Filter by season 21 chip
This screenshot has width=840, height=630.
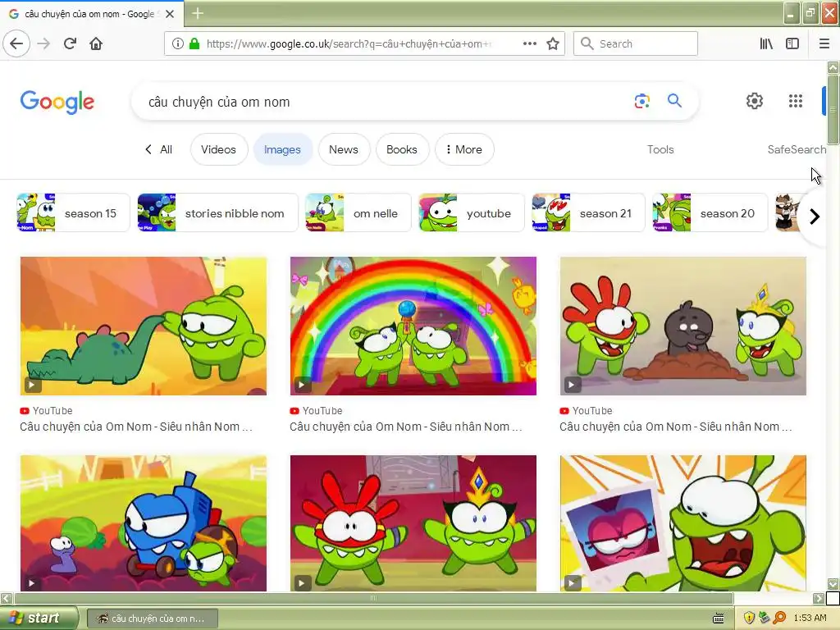(588, 212)
